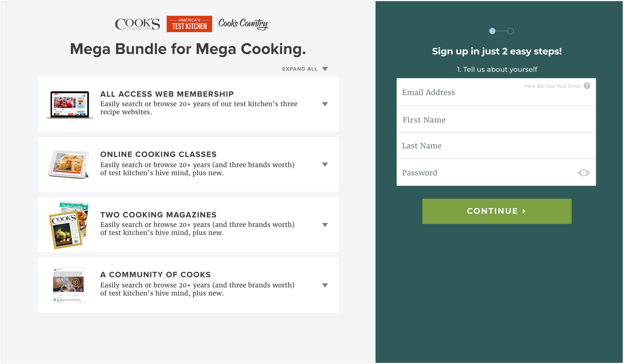Expand the A Community of Cooks section
624x364 pixels.
[325, 285]
